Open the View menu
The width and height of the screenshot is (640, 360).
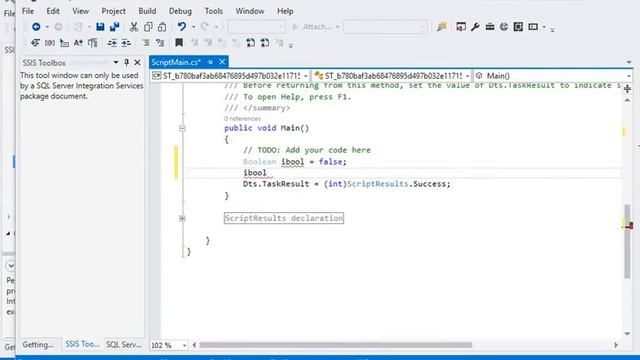80,11
